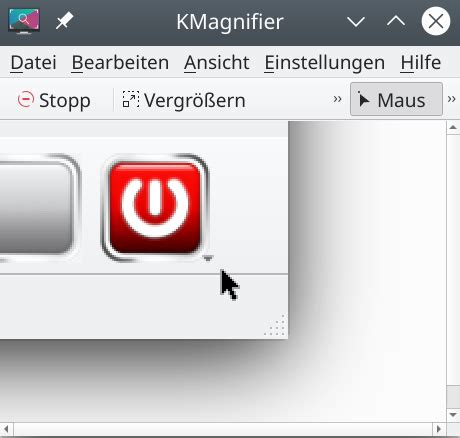The width and height of the screenshot is (460, 438).
Task: Stop magnification with the Stopp button
Action: coord(54,100)
